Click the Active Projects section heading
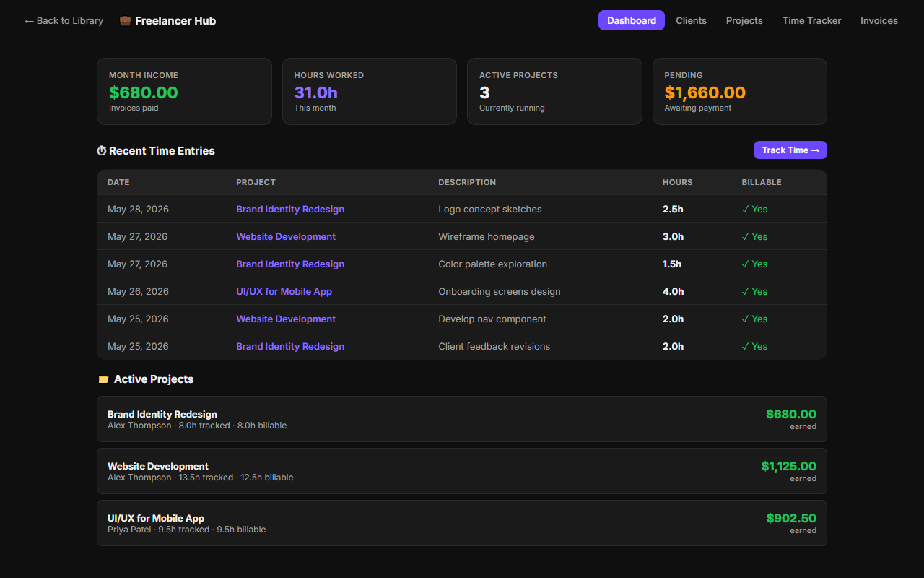Viewport: 924px width, 578px height. point(154,379)
